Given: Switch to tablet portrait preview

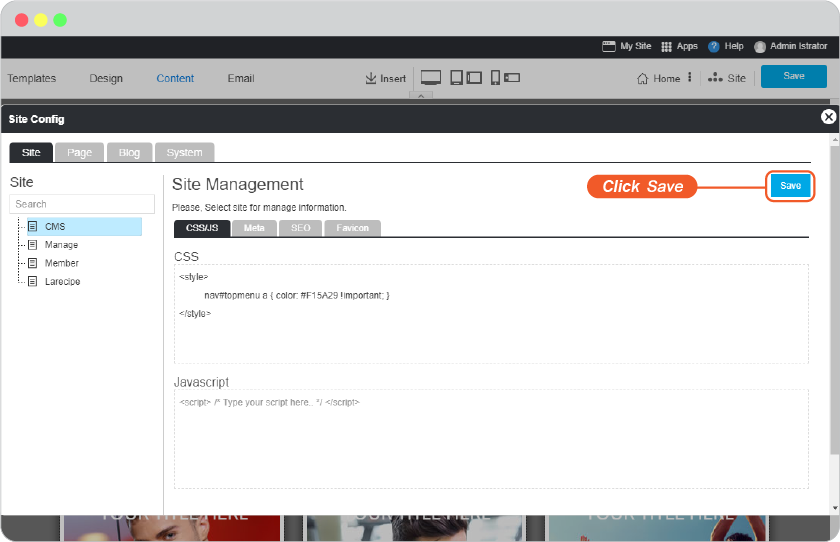Looking at the screenshot, I should click(456, 78).
